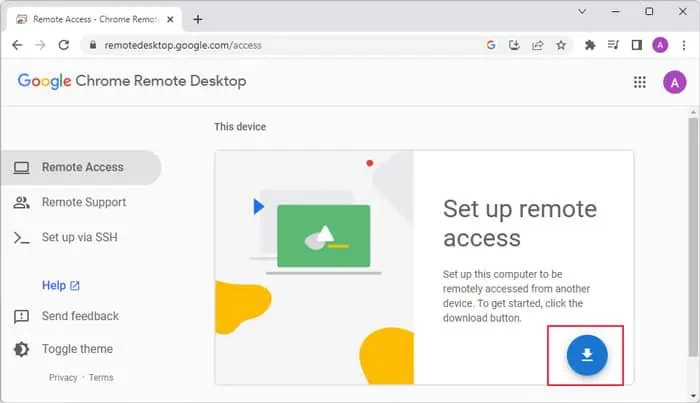700x403 pixels.
Task: Click the share page icon
Action: click(538, 45)
